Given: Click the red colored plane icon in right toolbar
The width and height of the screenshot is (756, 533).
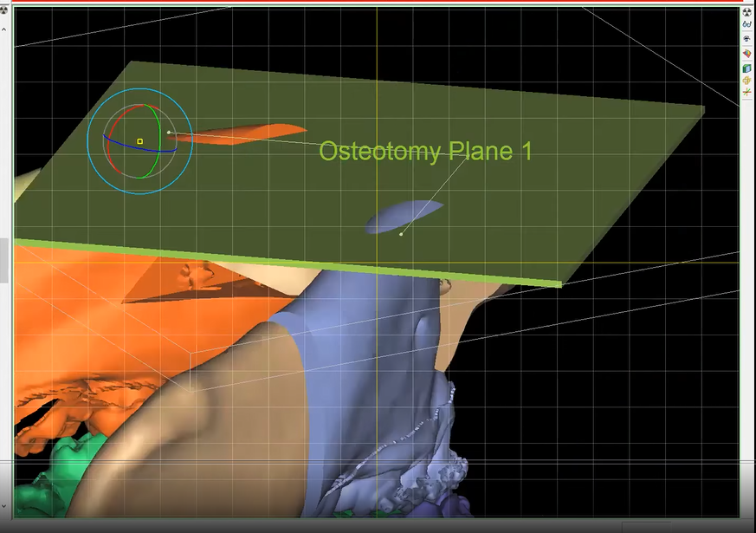Looking at the screenshot, I should [x=746, y=53].
